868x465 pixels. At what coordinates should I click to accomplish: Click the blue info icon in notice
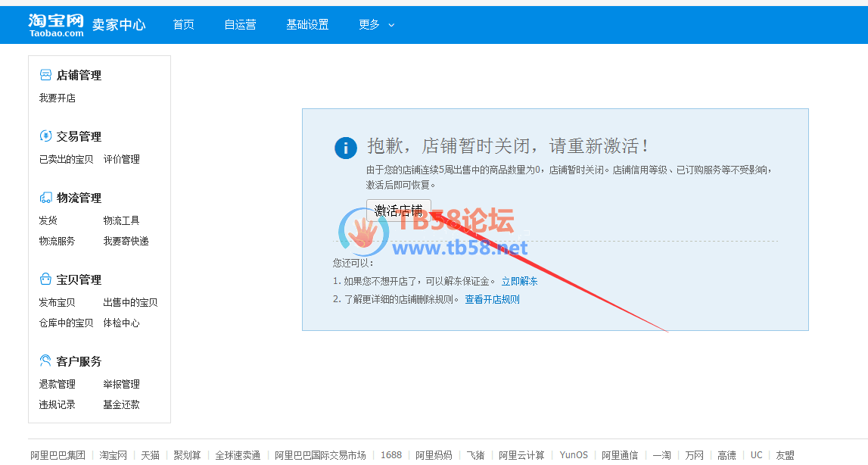pyautogui.click(x=346, y=148)
